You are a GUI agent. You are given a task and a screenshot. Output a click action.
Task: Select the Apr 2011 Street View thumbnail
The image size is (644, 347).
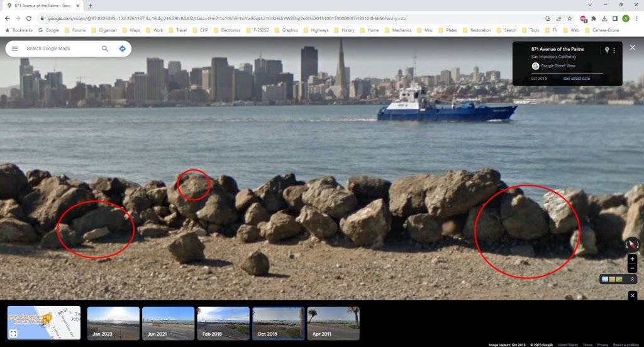(x=333, y=322)
